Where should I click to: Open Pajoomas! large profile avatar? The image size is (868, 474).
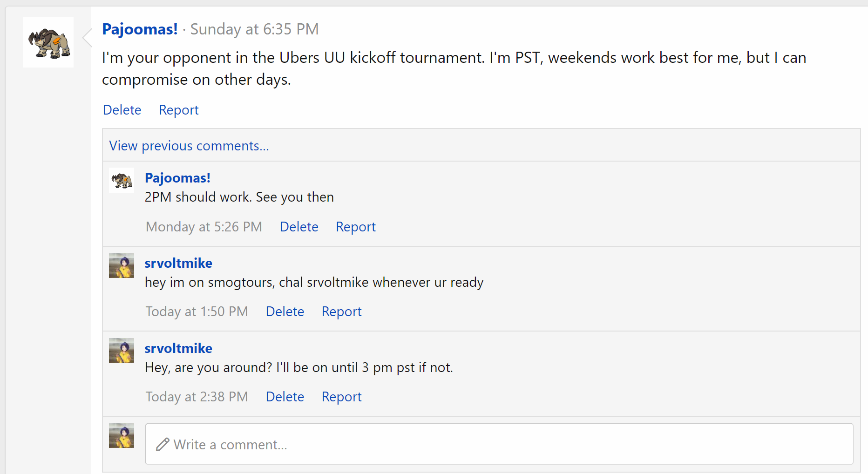coord(48,42)
